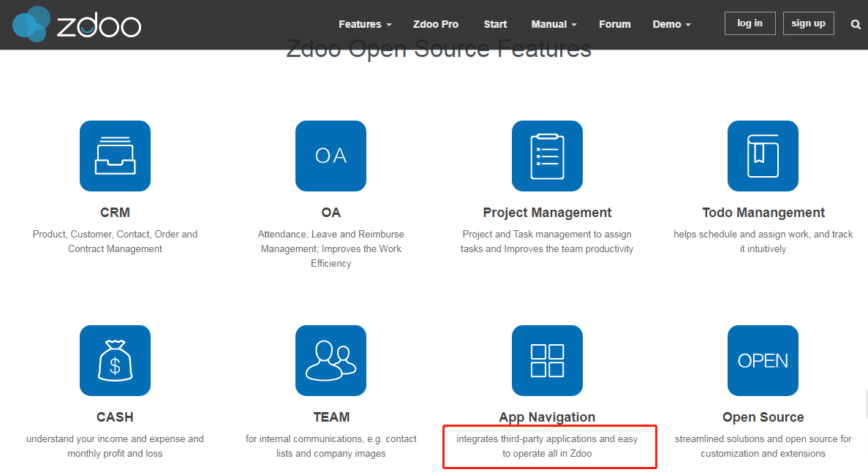The width and height of the screenshot is (868, 475).
Task: Open the Start menu item
Action: click(x=495, y=24)
